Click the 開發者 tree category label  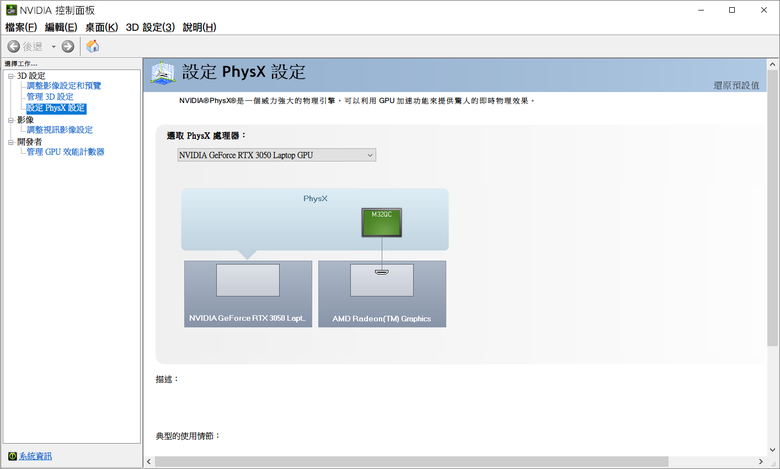pos(29,142)
